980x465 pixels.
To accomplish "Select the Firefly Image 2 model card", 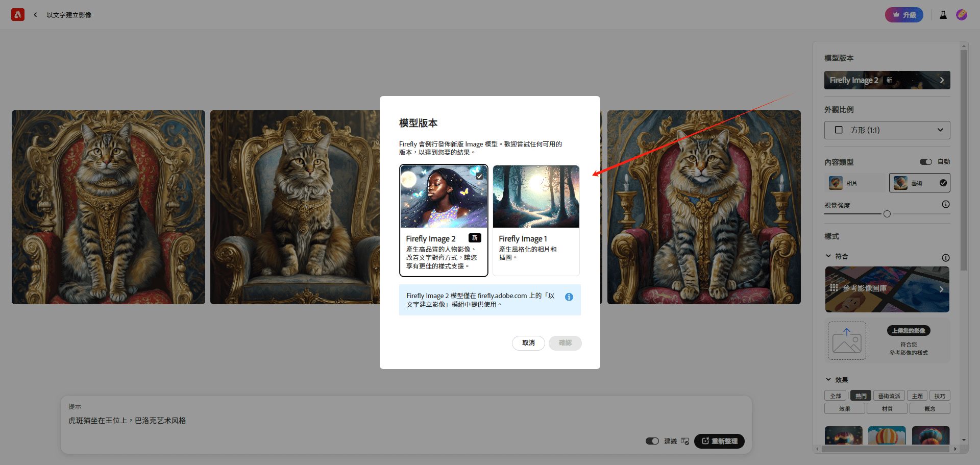I will pyautogui.click(x=444, y=220).
